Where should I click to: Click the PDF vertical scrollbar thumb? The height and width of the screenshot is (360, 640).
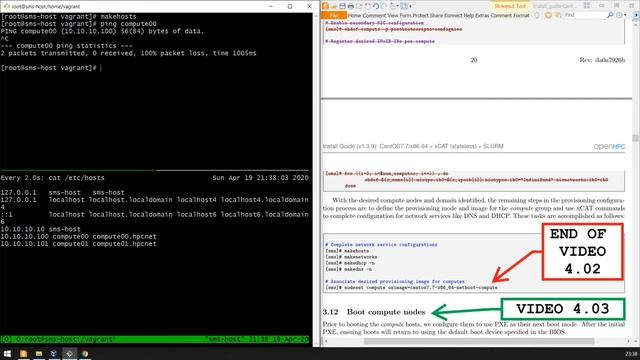pyautogui.click(x=636, y=138)
